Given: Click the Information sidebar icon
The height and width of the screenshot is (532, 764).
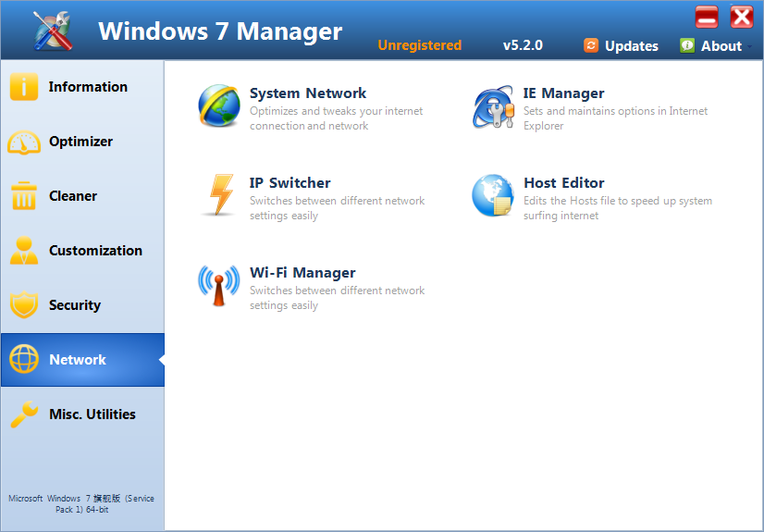Looking at the screenshot, I should 24,87.
